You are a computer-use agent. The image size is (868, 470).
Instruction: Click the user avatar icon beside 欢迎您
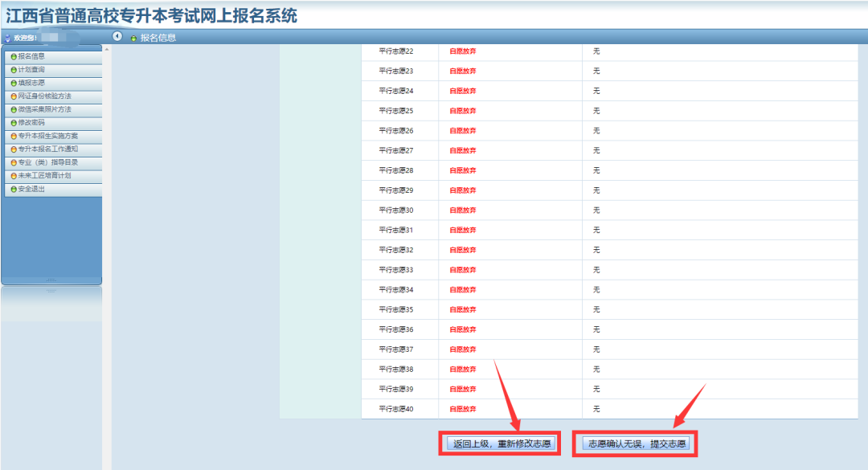point(7,39)
